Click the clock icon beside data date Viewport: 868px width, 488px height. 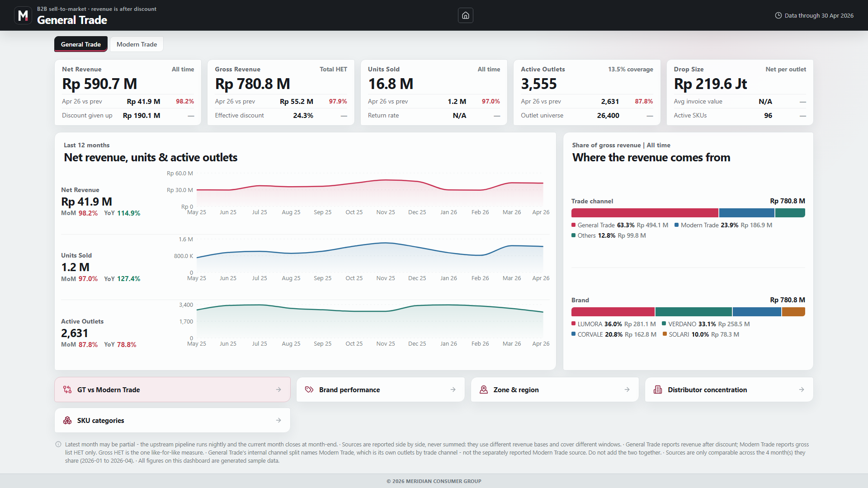pos(778,15)
